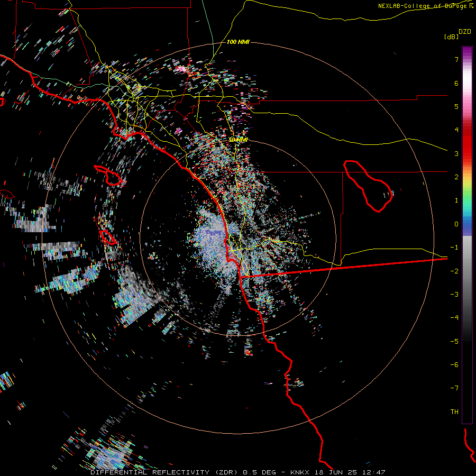Select the "-2" scale value
Screen dimensions: 476x476
click(454, 271)
